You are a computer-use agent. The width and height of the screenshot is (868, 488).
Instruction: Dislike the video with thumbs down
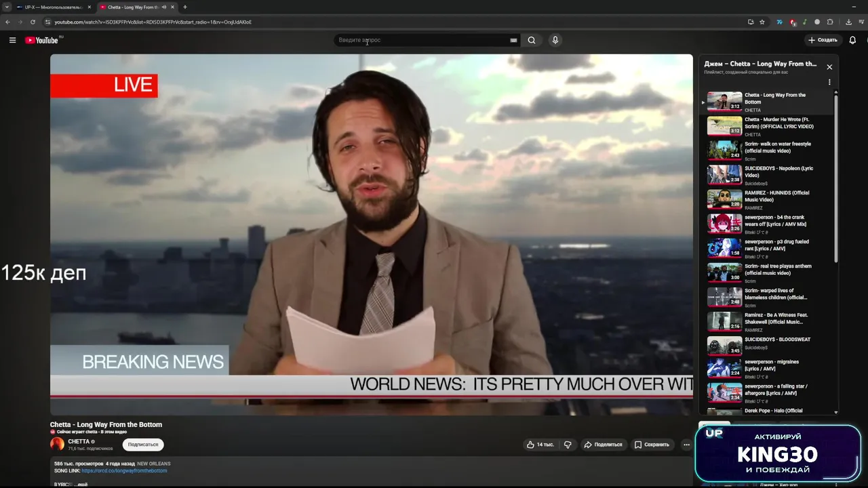point(568,445)
